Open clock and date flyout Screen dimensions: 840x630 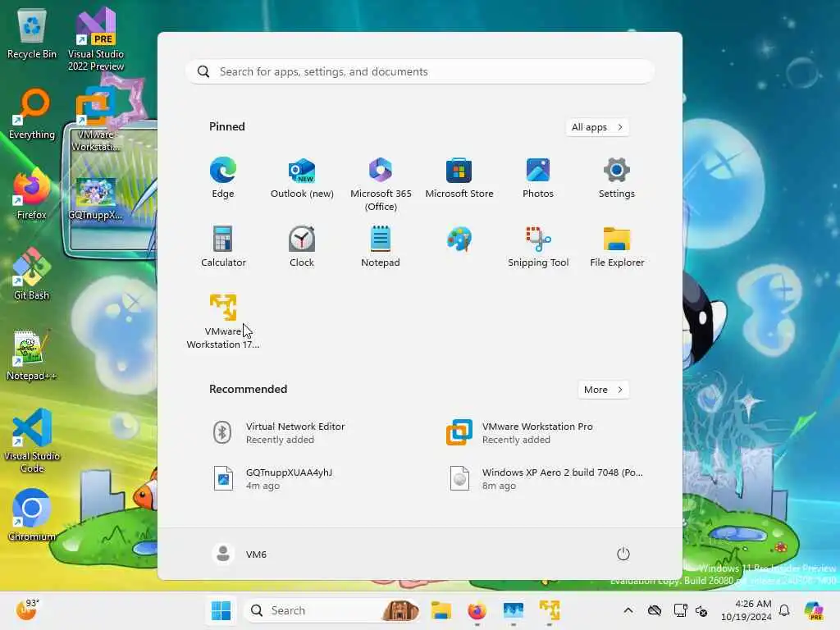pos(746,610)
